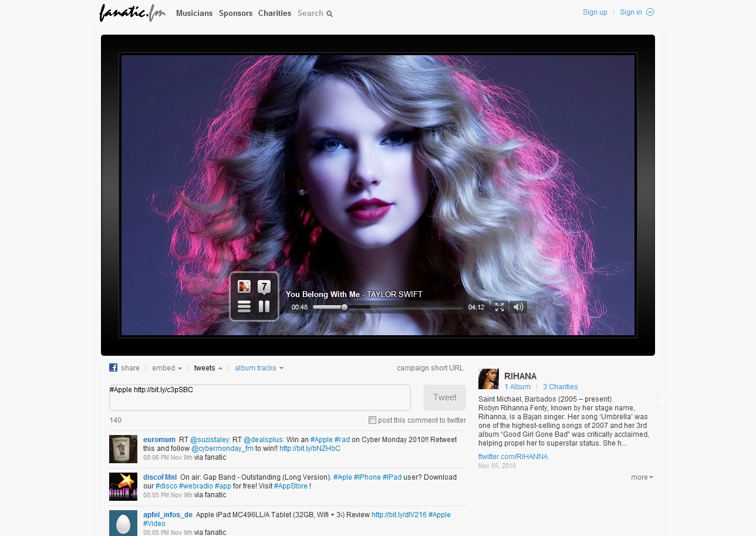Open the discoFMnl username link
The image size is (756, 536).
tap(160, 477)
